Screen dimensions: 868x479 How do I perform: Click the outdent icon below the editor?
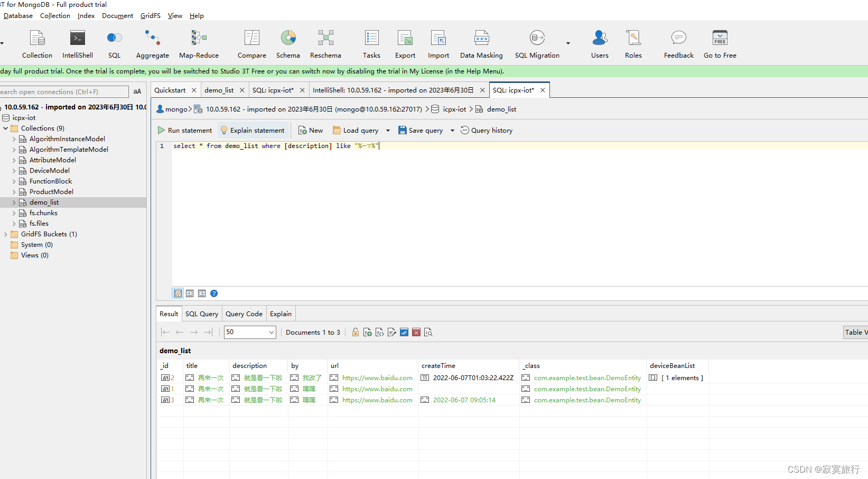tap(202, 293)
